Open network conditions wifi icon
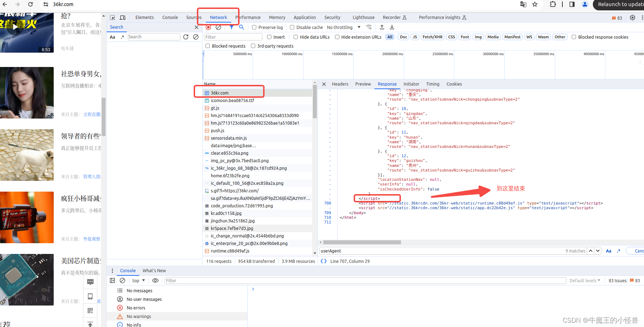The image size is (644, 327). 369,27
